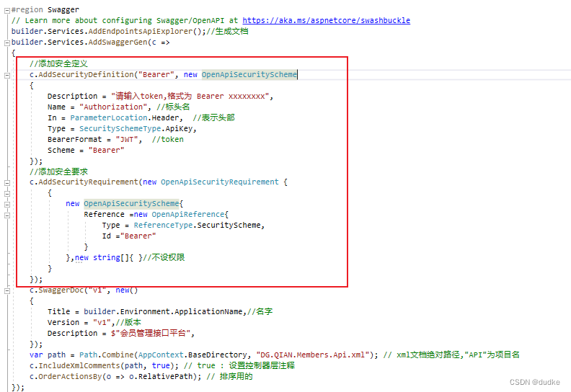Click ParameterLocation in the In assignment

coord(109,118)
